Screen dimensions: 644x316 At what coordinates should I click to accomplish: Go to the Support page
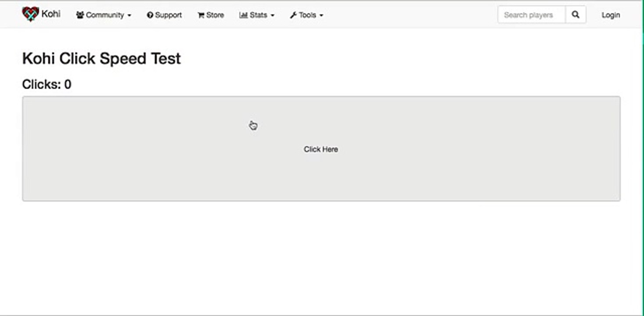click(164, 15)
